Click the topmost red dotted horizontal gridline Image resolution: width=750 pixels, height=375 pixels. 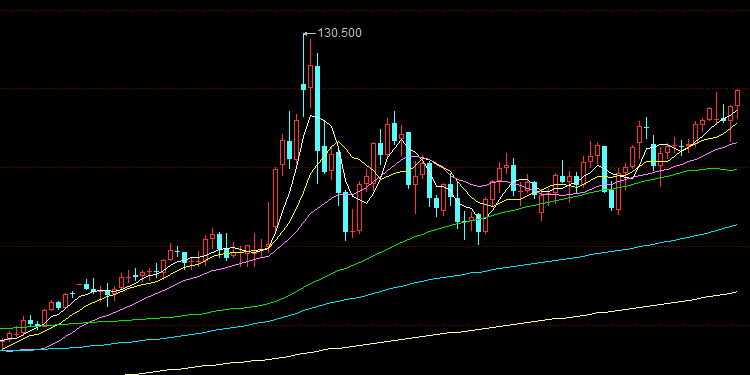coord(375,11)
